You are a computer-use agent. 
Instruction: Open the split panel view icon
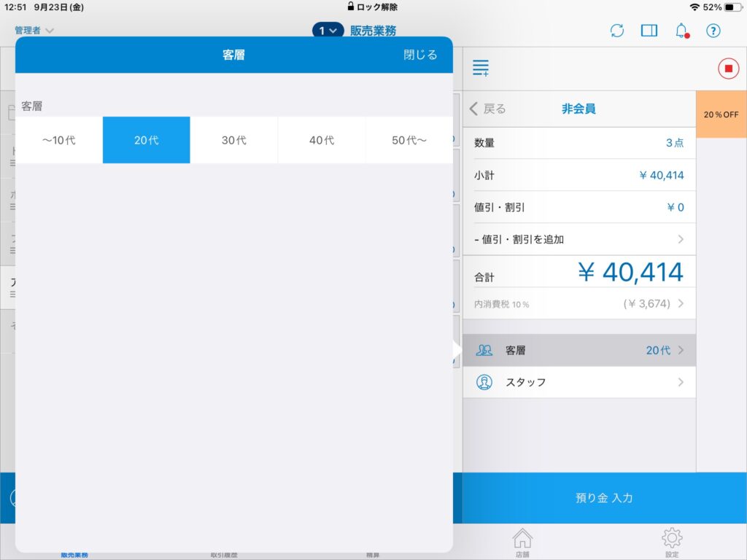[649, 31]
